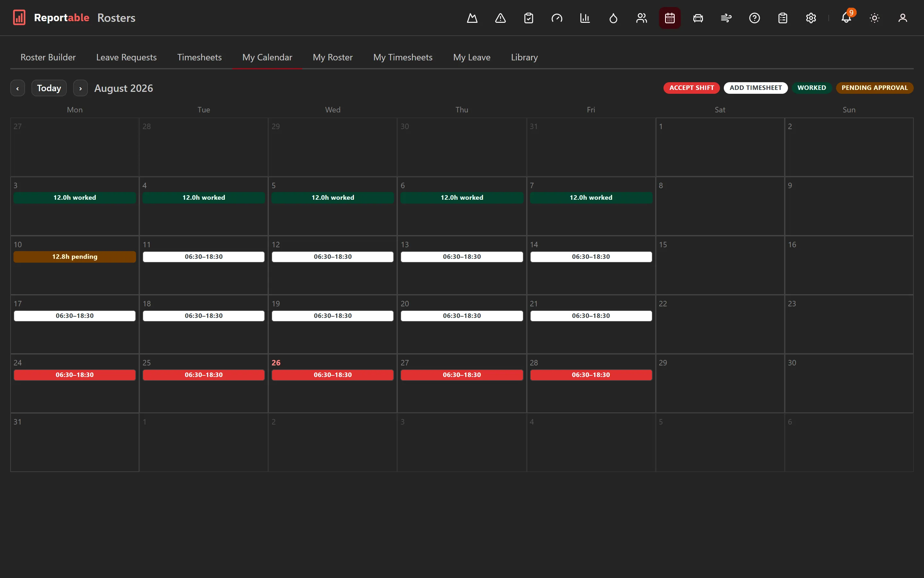Click the ACCEPT SHIFT legend pill

tap(691, 88)
